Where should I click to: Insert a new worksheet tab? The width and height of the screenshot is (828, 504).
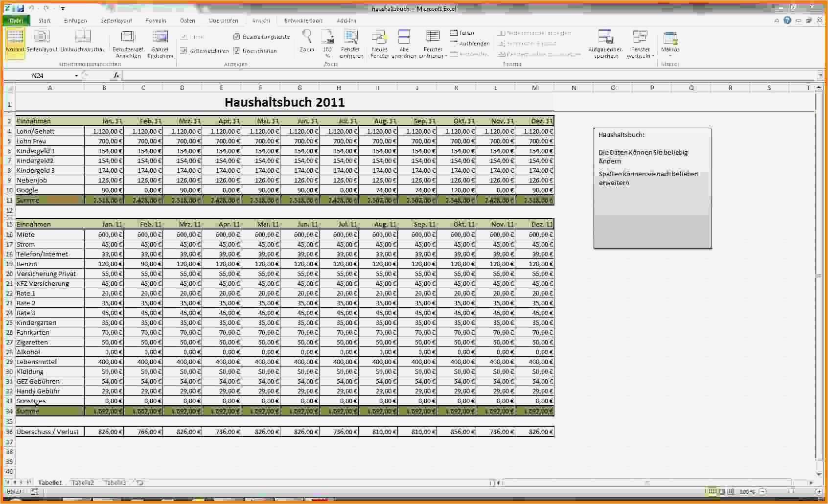tap(140, 483)
